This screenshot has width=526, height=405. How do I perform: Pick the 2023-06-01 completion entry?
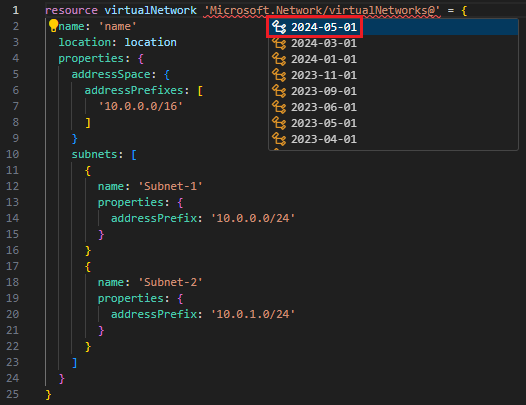click(x=393, y=107)
